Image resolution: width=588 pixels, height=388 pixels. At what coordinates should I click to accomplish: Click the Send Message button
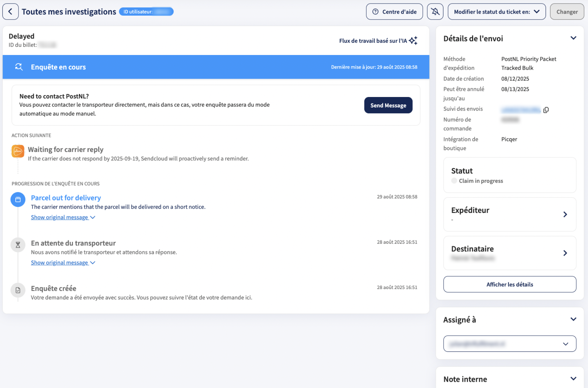388,105
